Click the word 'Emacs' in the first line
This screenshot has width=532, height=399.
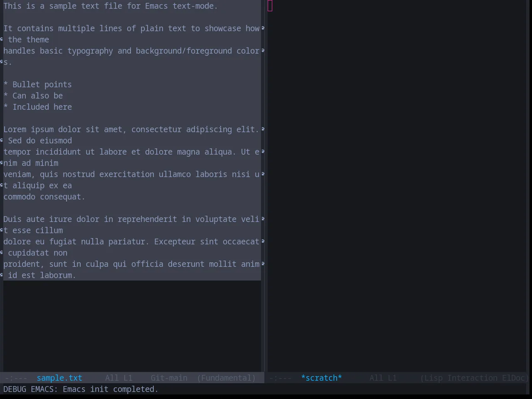point(156,6)
